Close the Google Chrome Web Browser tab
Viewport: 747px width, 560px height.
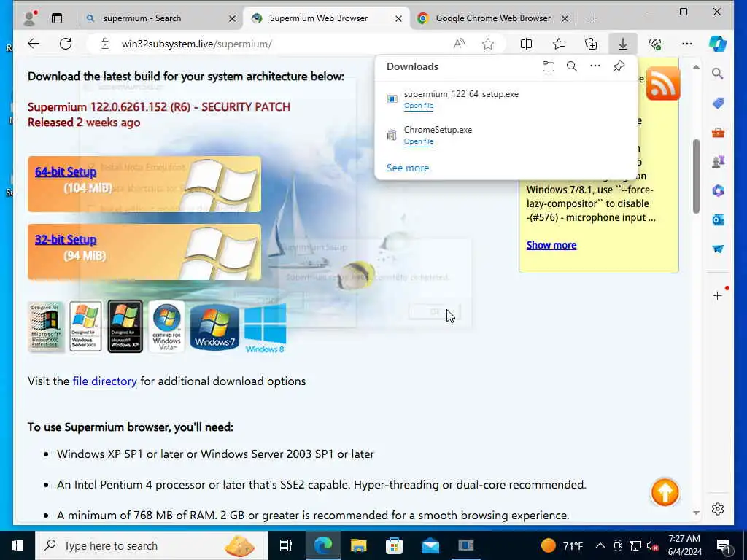point(565,18)
